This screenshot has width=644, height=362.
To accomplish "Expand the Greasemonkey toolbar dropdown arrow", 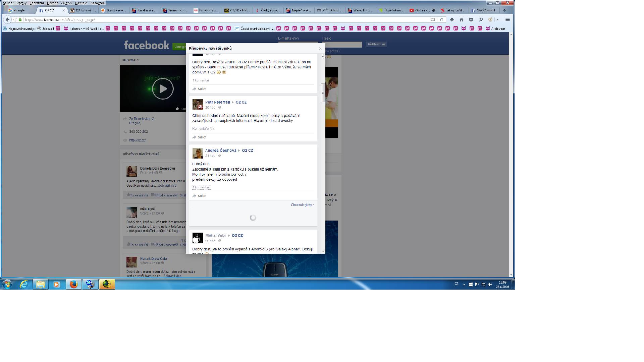I will pyautogui.click(x=497, y=20).
